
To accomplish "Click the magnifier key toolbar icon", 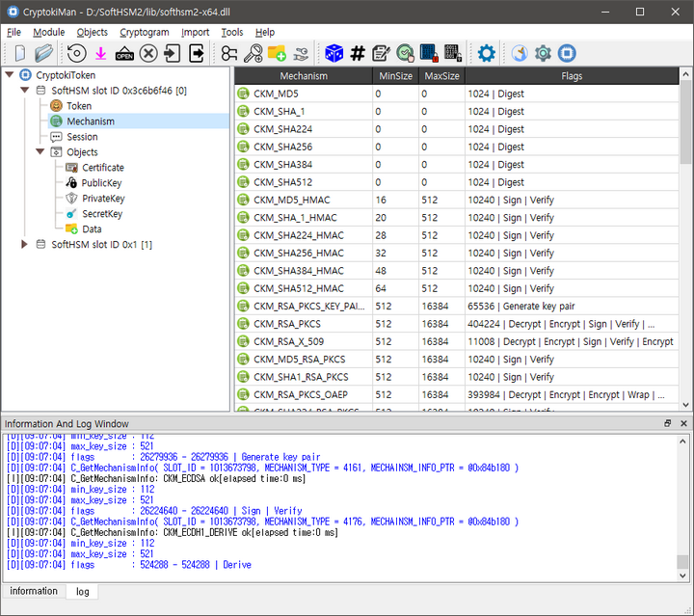I will [x=254, y=54].
